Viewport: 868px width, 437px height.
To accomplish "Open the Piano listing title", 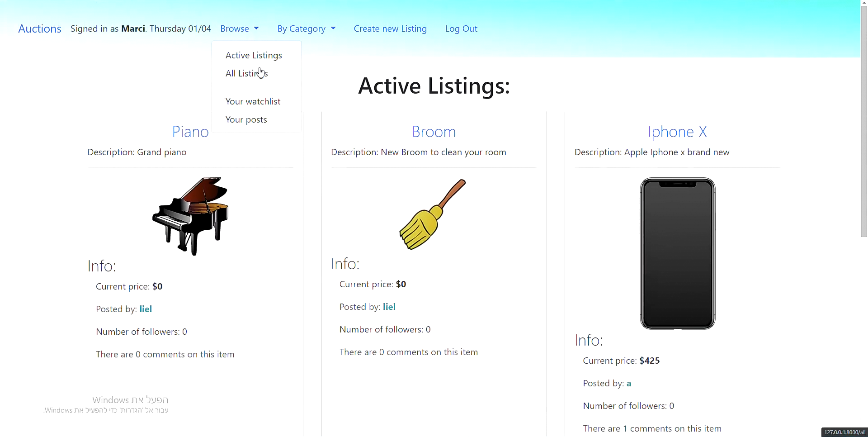I will pos(190,132).
